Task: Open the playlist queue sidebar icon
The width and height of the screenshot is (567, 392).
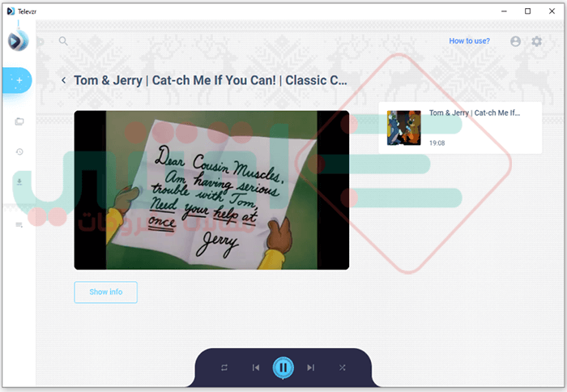Action: tap(19, 225)
